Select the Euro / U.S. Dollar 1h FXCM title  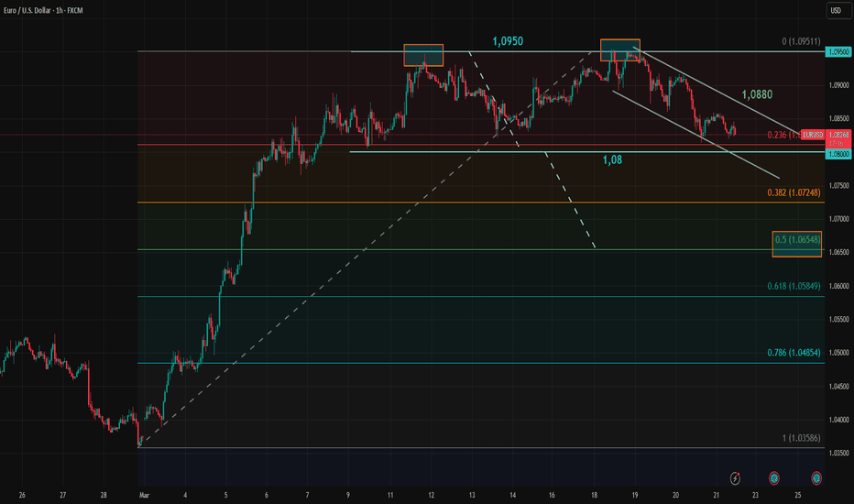click(43, 10)
